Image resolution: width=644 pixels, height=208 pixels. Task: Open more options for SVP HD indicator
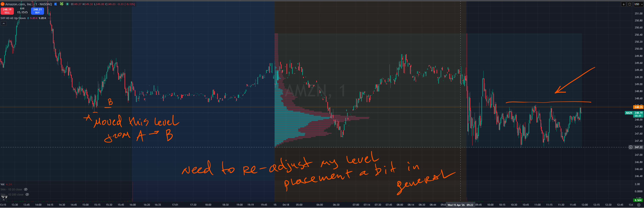point(50,18)
